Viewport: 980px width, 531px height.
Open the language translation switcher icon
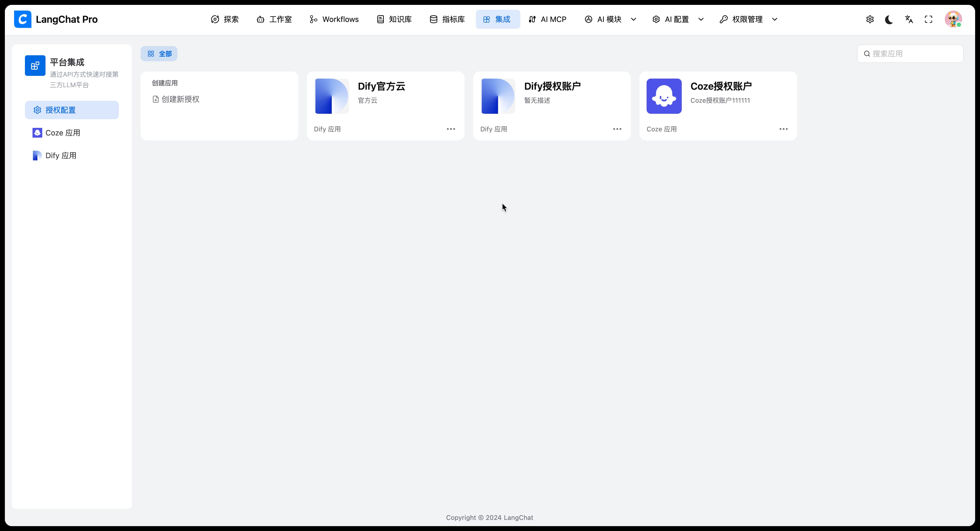(x=909, y=20)
